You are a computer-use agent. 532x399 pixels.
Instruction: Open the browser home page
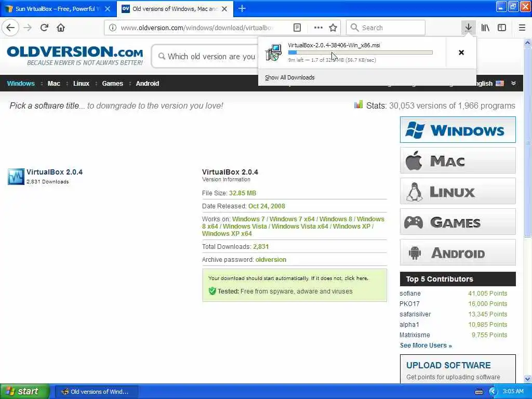tap(61, 28)
